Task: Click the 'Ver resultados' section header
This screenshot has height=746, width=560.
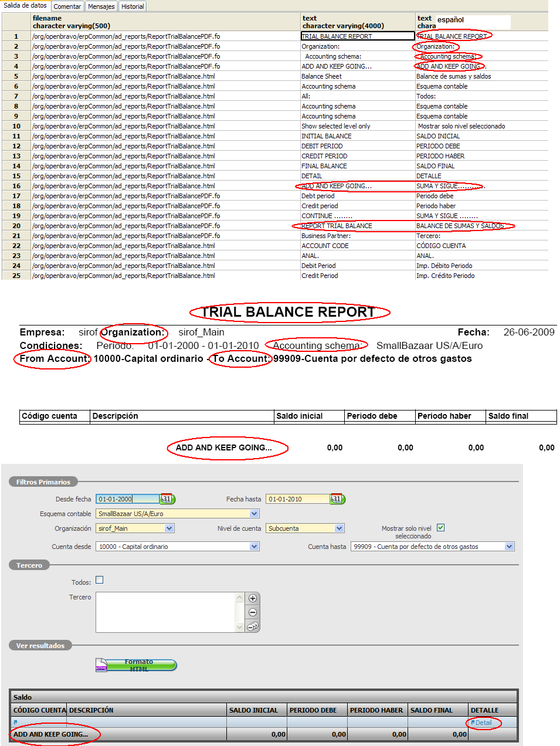Action: [x=40, y=646]
